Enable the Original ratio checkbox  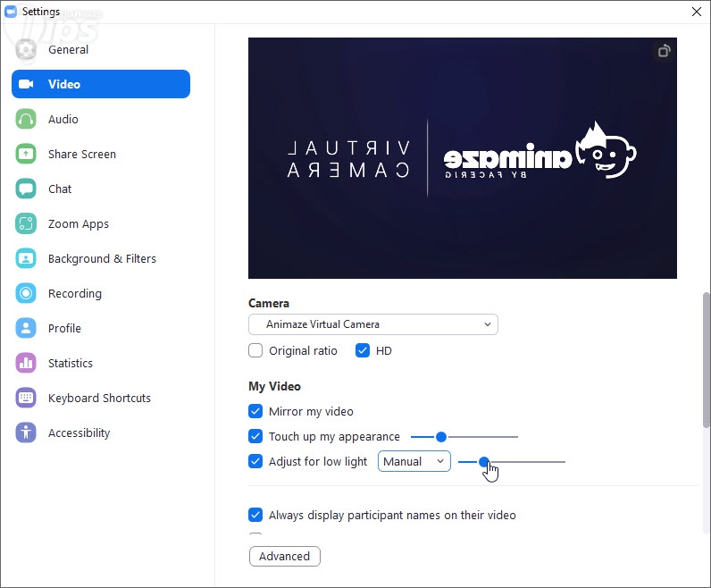255,350
